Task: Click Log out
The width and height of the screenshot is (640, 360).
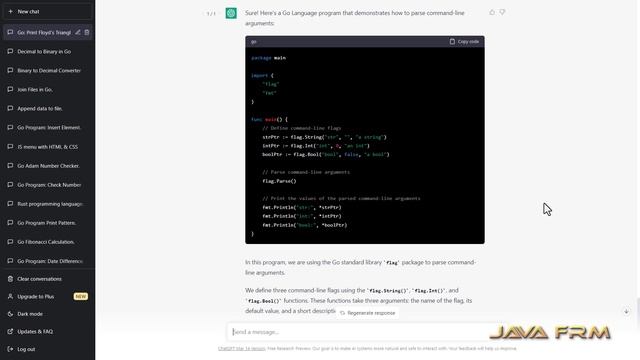Action: click(x=47, y=349)
